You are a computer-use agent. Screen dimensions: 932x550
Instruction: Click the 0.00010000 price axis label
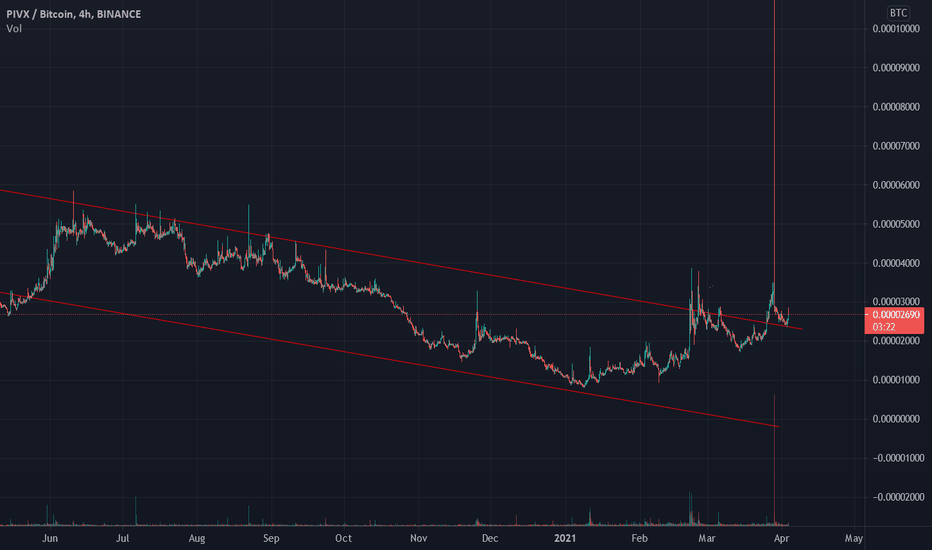(896, 29)
